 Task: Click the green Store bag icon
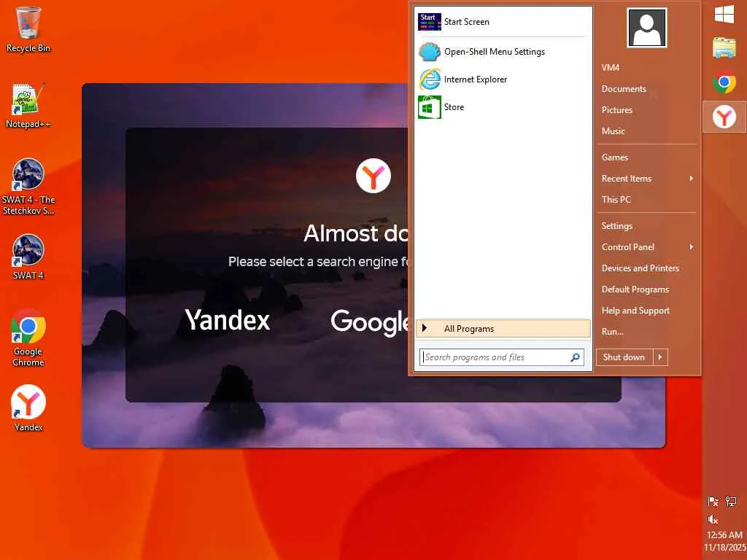(429, 107)
